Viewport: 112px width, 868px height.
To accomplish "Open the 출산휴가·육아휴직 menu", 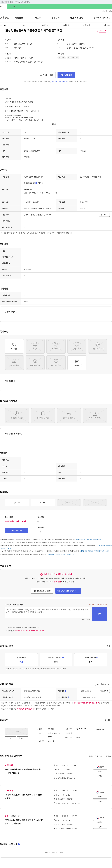I will click(102, 18).
